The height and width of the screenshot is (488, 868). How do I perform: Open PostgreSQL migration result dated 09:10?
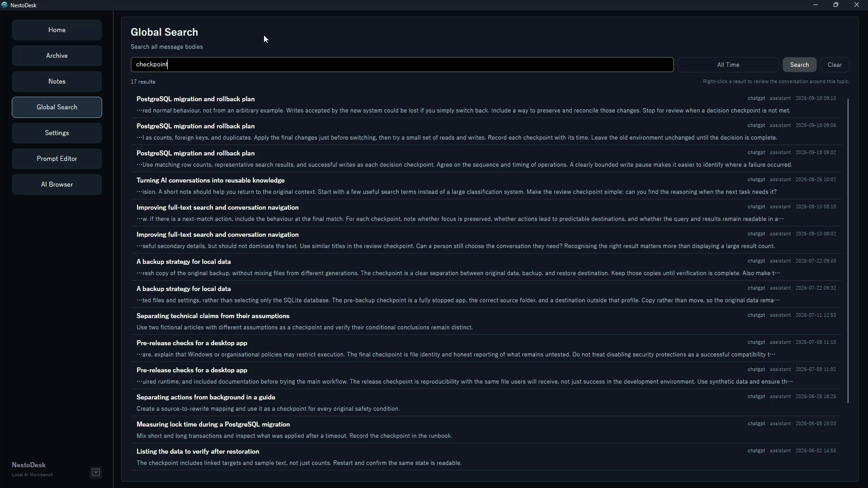486,104
